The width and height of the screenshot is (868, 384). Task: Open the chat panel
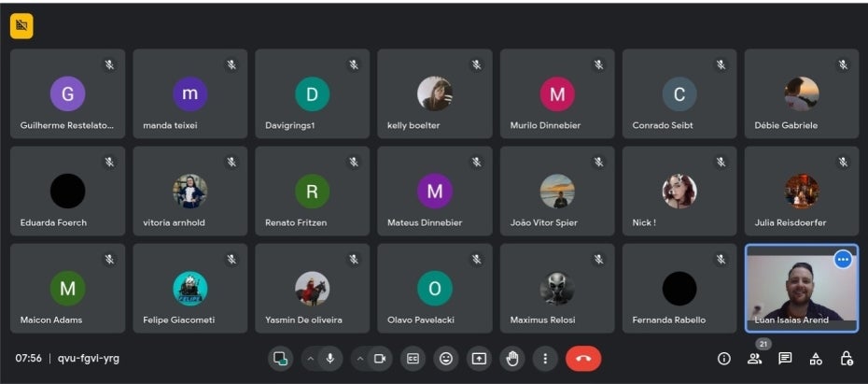pyautogui.click(x=785, y=358)
